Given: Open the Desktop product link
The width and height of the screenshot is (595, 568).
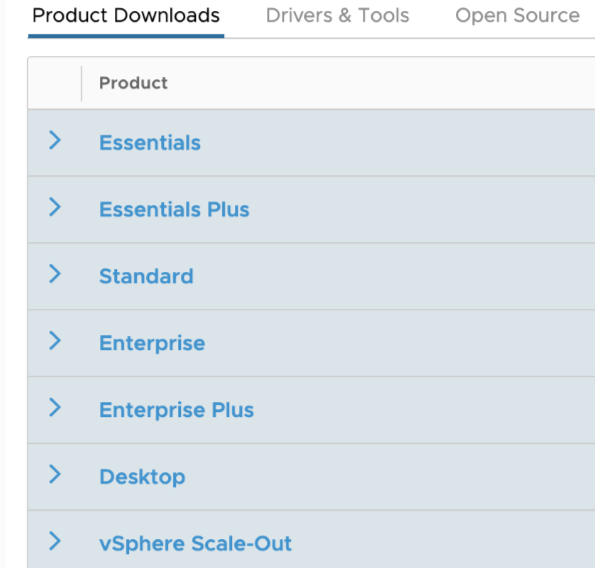Looking at the screenshot, I should (142, 477).
